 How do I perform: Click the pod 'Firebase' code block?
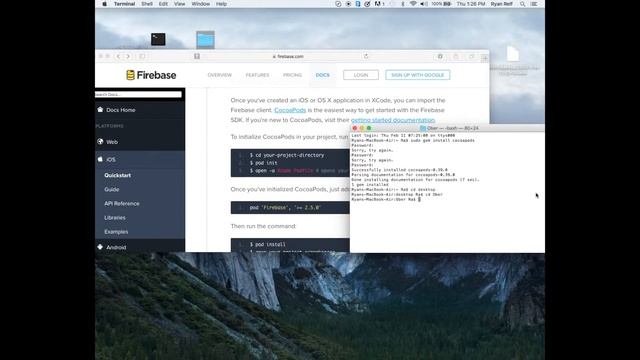point(290,207)
